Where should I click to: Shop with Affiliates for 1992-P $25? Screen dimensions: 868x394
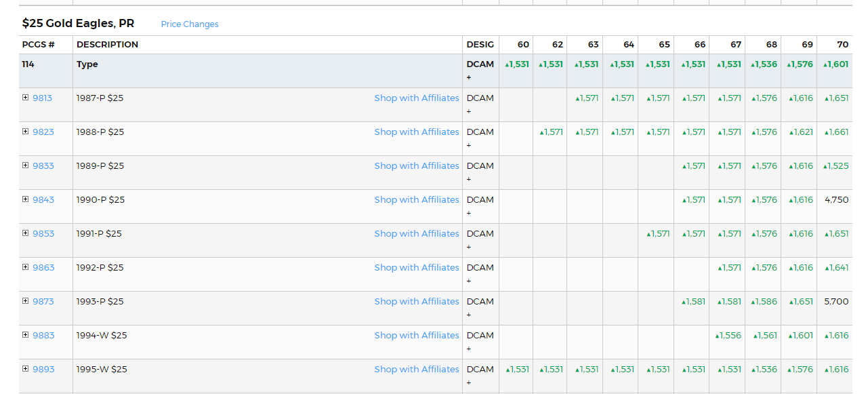tap(417, 267)
